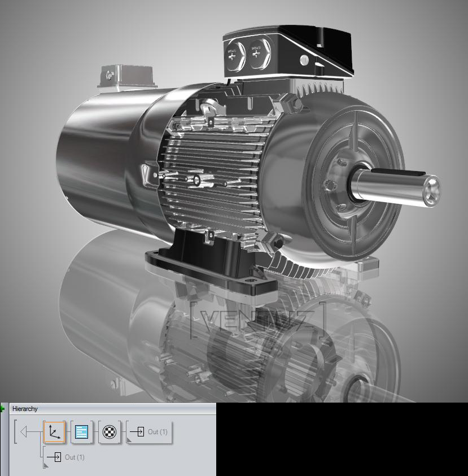Click the green plus icon at left edge
Screen dimensions: 468x476
pos(3,408)
